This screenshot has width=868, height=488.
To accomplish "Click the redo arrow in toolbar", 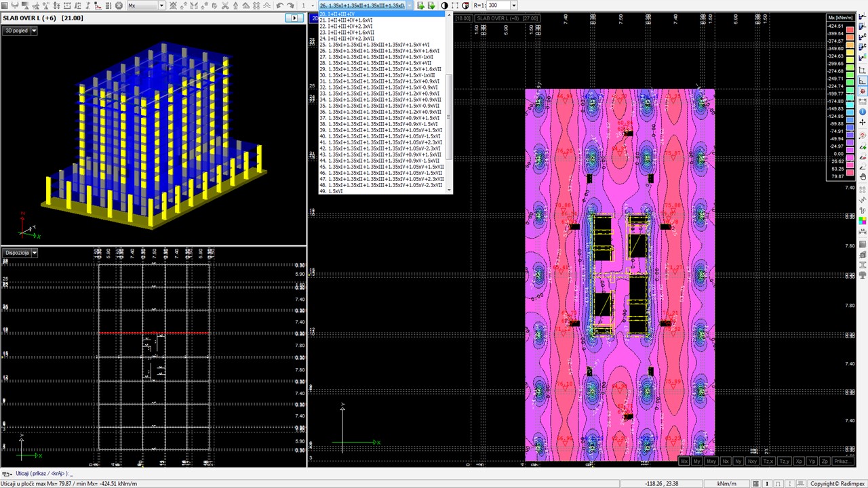I will (290, 5).
